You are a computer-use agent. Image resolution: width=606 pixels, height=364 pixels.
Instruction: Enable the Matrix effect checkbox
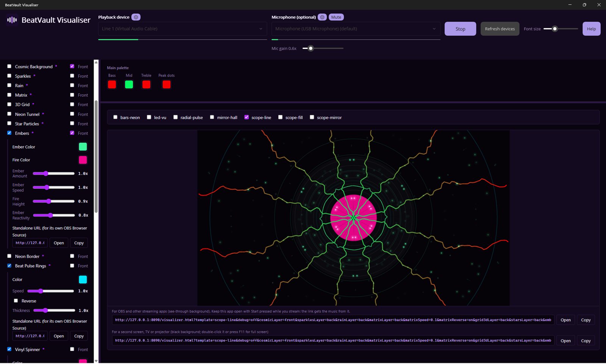tap(9, 95)
